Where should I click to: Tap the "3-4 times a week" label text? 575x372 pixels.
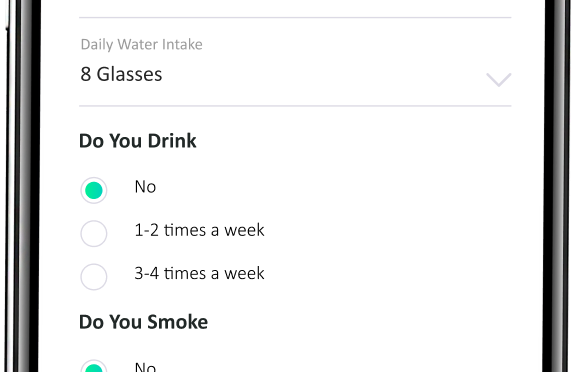[x=199, y=273]
